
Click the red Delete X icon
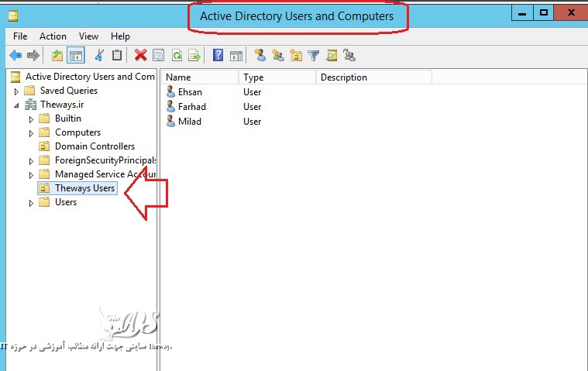[140, 55]
